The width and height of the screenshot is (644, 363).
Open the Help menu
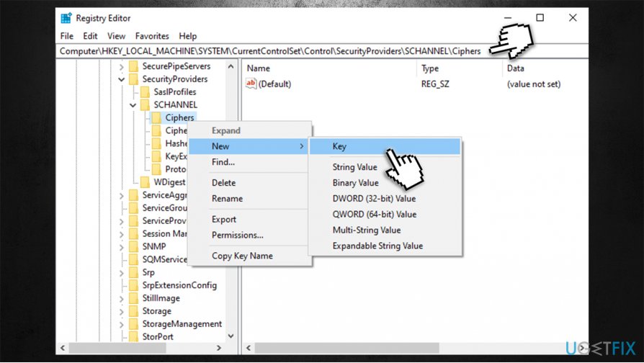click(x=188, y=36)
